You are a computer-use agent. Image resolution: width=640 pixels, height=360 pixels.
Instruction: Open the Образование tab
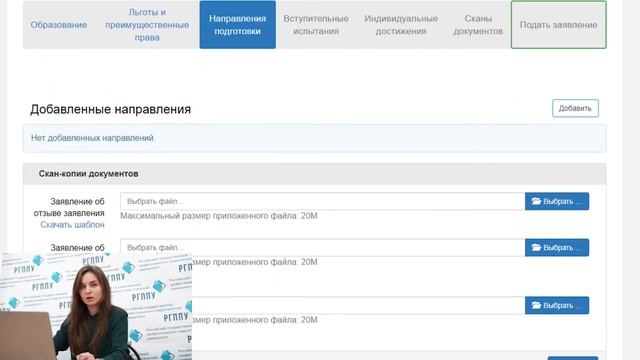click(x=59, y=25)
